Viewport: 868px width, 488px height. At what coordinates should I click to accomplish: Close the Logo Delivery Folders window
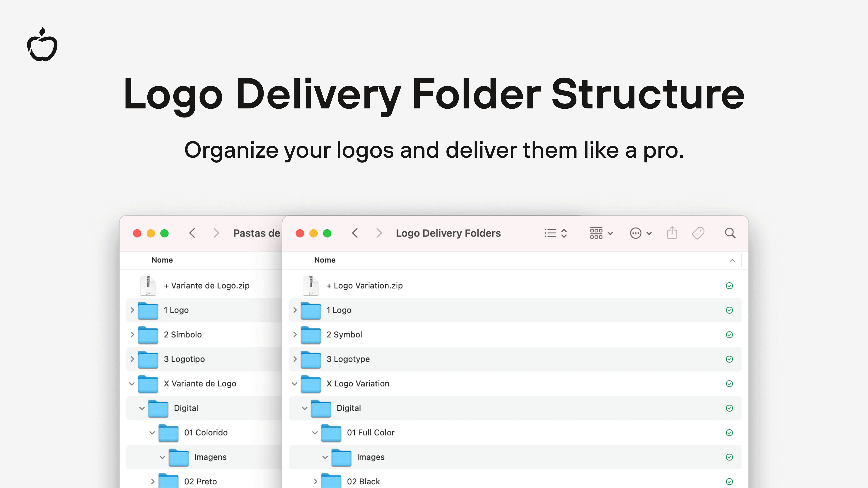pos(300,233)
